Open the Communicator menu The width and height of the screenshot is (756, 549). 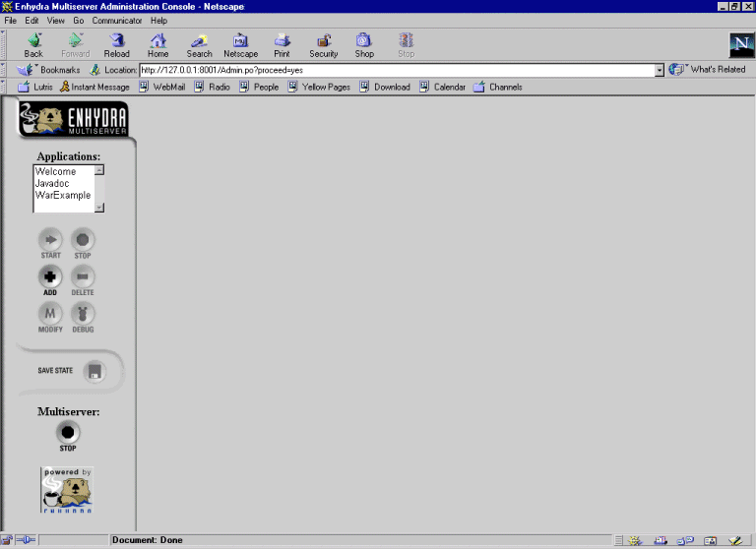tap(117, 21)
